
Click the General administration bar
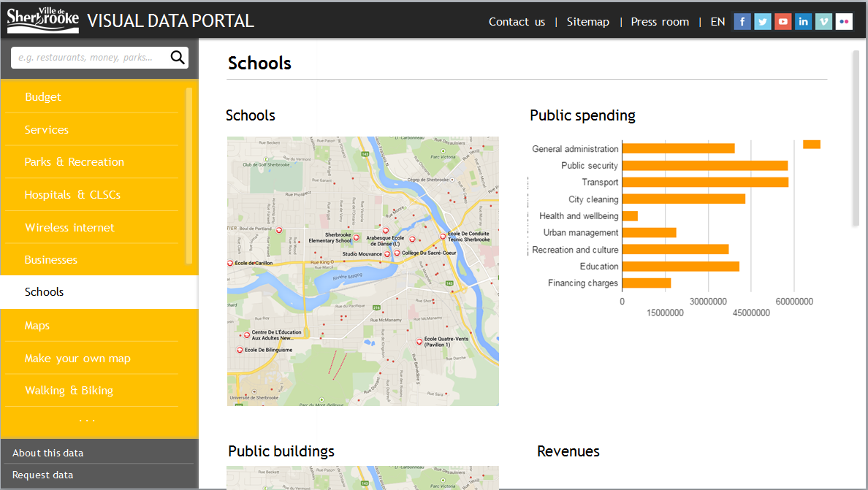tap(678, 148)
